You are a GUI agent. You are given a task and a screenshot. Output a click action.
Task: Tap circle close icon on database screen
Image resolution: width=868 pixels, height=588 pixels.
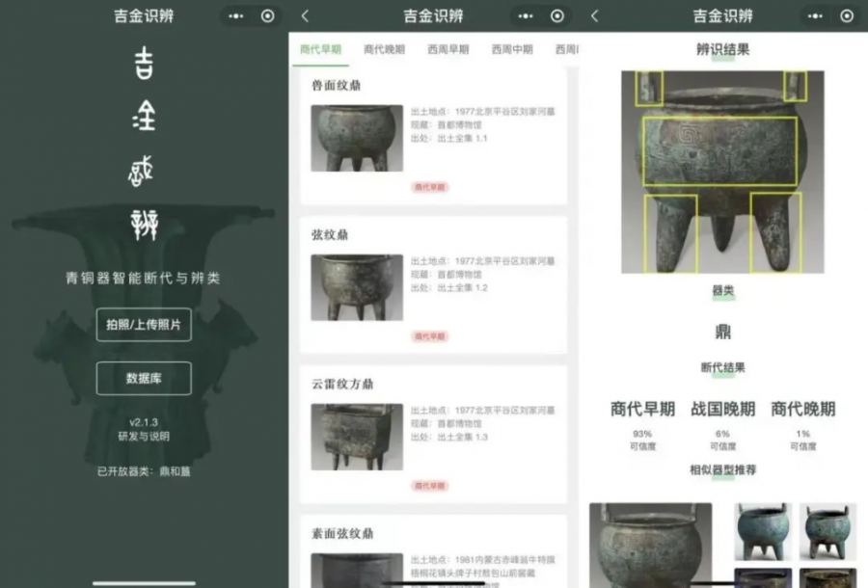click(556, 16)
